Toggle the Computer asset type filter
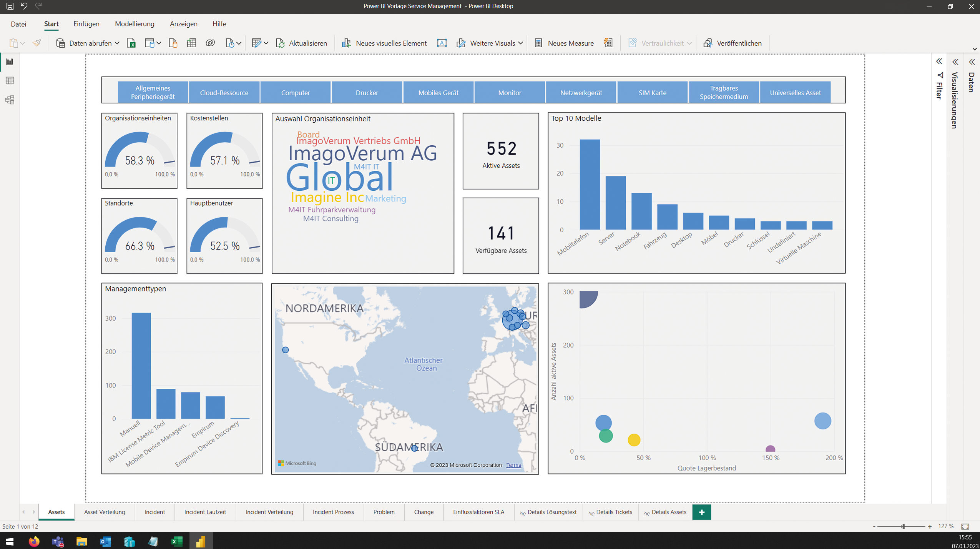This screenshot has height=549, width=980. pyautogui.click(x=295, y=93)
